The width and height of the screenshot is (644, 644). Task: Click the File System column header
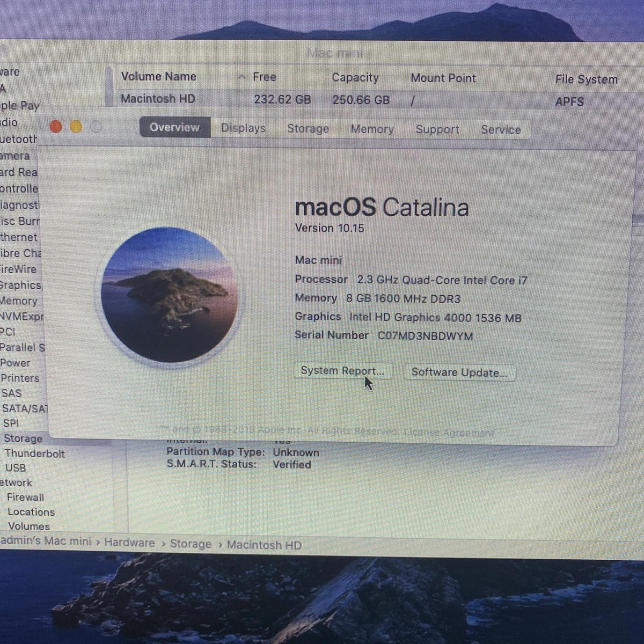tap(587, 79)
